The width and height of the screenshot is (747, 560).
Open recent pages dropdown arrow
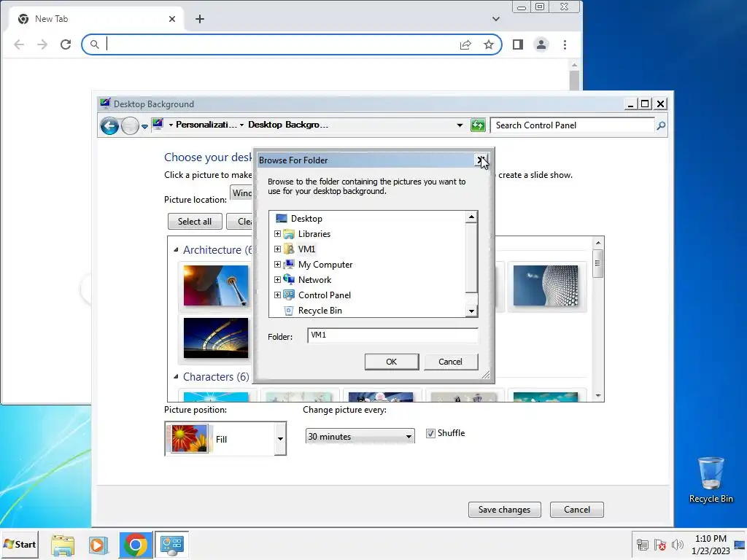pos(144,127)
